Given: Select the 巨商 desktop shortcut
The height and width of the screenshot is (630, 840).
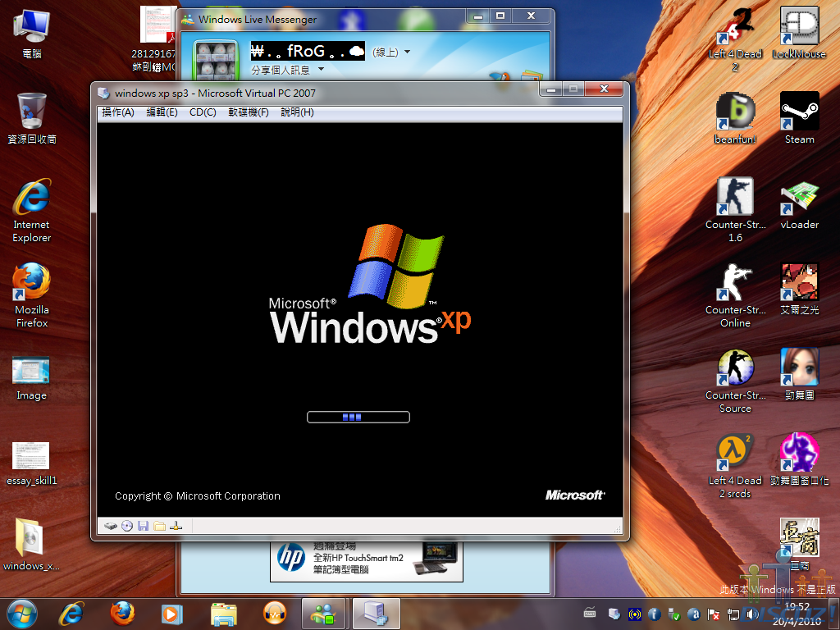Looking at the screenshot, I should 799,545.
